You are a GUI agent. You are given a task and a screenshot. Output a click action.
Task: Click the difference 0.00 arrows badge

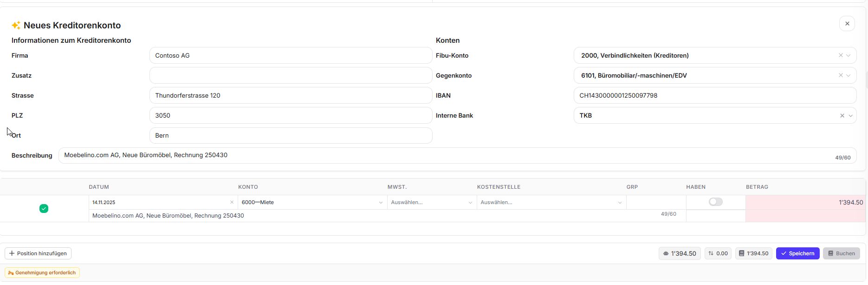click(718, 253)
